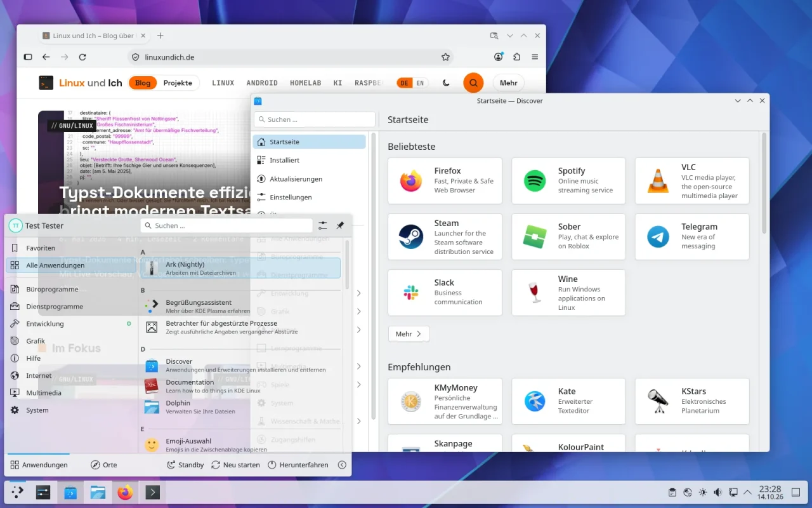Open the Spotify card in Discover
812x508 pixels.
pyautogui.click(x=568, y=181)
